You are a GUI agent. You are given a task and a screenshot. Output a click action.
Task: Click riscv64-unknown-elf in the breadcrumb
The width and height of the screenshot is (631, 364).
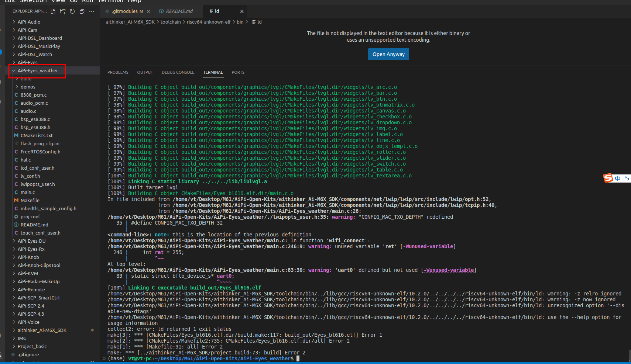coord(209,22)
